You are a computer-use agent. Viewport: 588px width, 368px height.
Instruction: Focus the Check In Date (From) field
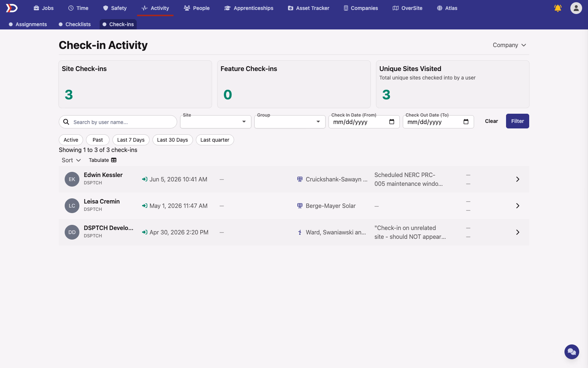click(364, 122)
